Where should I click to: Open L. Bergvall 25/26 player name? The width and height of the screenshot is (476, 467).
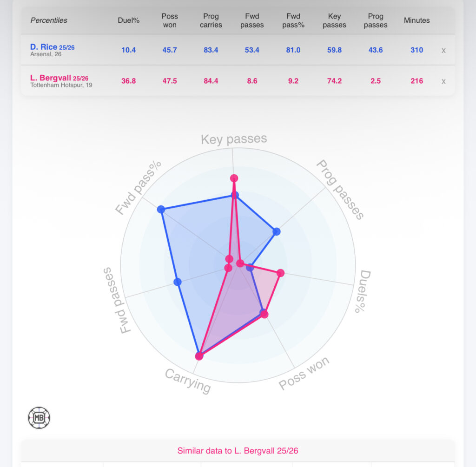[x=59, y=78]
